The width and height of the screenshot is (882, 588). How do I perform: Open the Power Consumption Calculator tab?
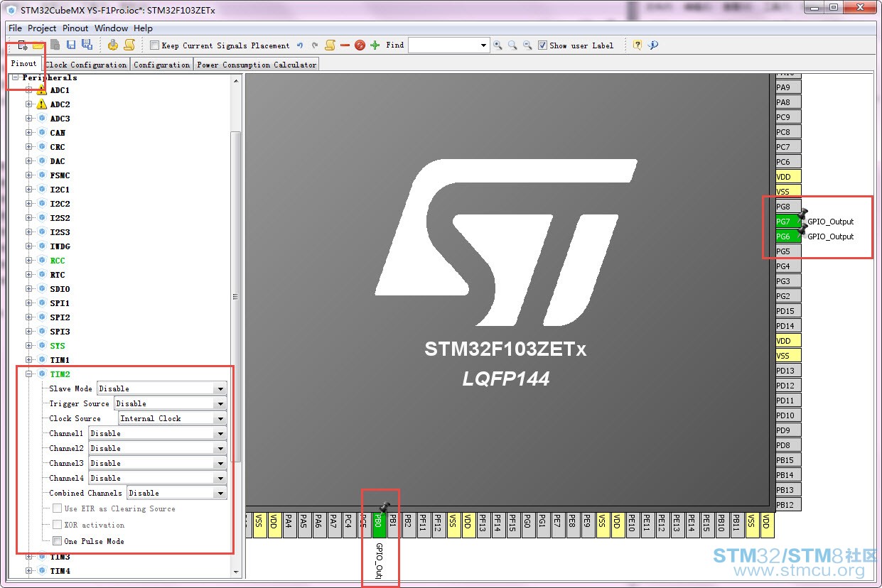tap(257, 65)
